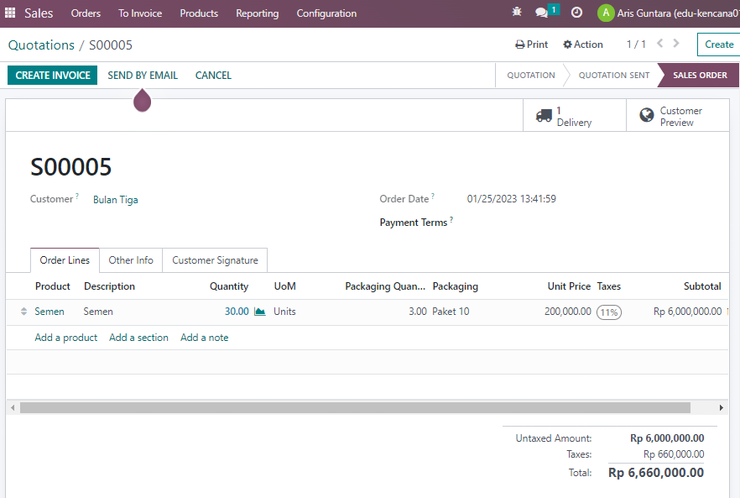Open the To Invoice menu
This screenshot has width=740, height=498.
(140, 13)
